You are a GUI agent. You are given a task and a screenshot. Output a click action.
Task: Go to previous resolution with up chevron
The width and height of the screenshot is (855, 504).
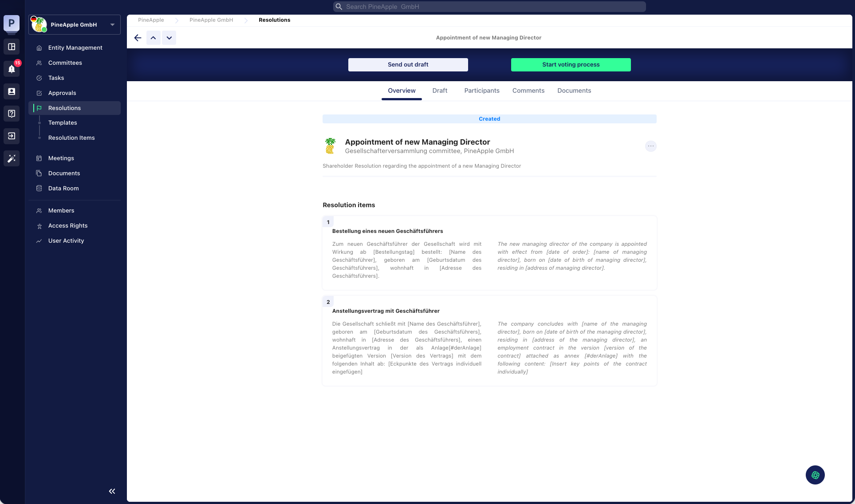[153, 38]
